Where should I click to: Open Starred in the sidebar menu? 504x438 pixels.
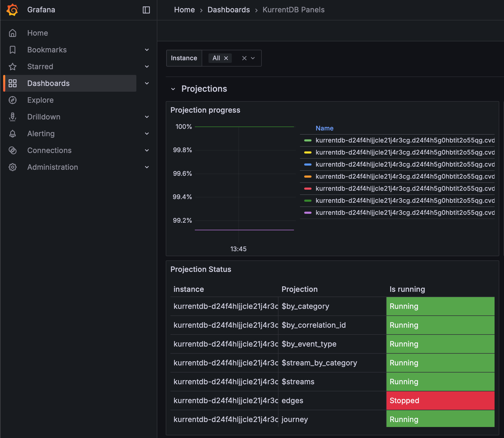(40, 67)
